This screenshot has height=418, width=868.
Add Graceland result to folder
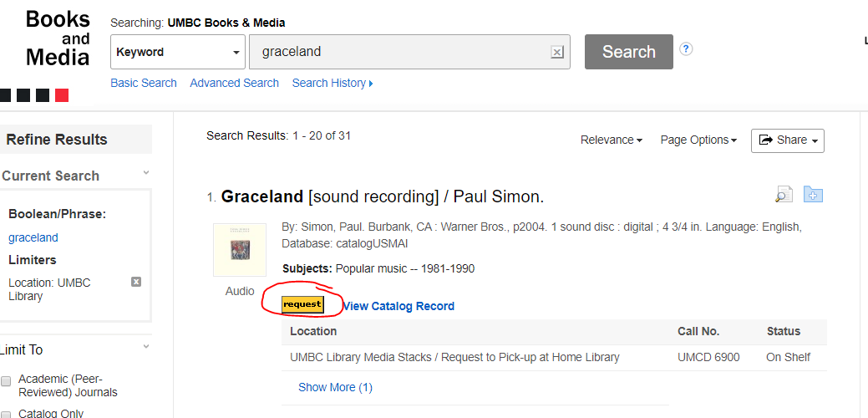[x=813, y=195]
